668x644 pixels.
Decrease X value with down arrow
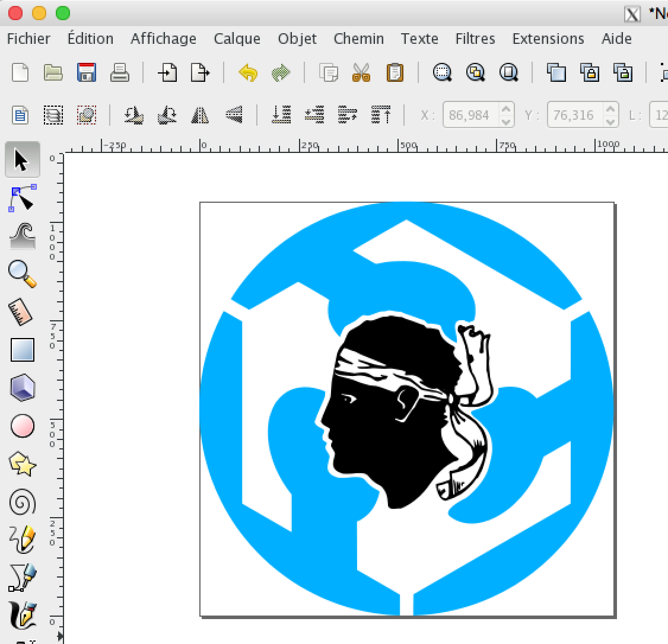pos(506,122)
